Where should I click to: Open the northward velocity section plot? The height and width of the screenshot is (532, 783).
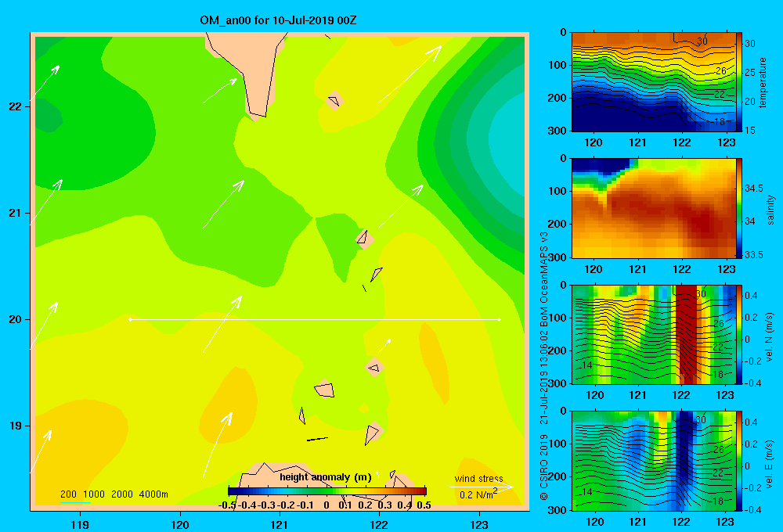[x=654, y=335]
